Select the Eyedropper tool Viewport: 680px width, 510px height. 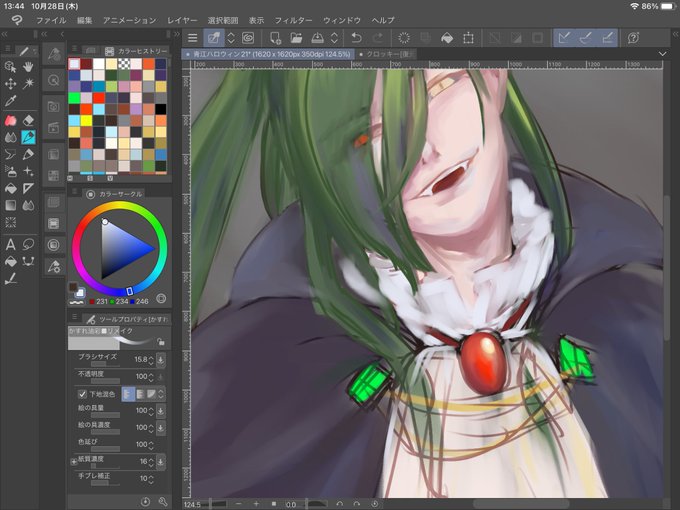[x=10, y=101]
